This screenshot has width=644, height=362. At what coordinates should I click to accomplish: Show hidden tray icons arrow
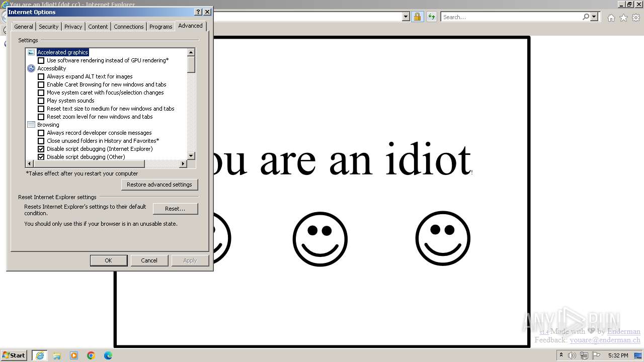pos(561,355)
